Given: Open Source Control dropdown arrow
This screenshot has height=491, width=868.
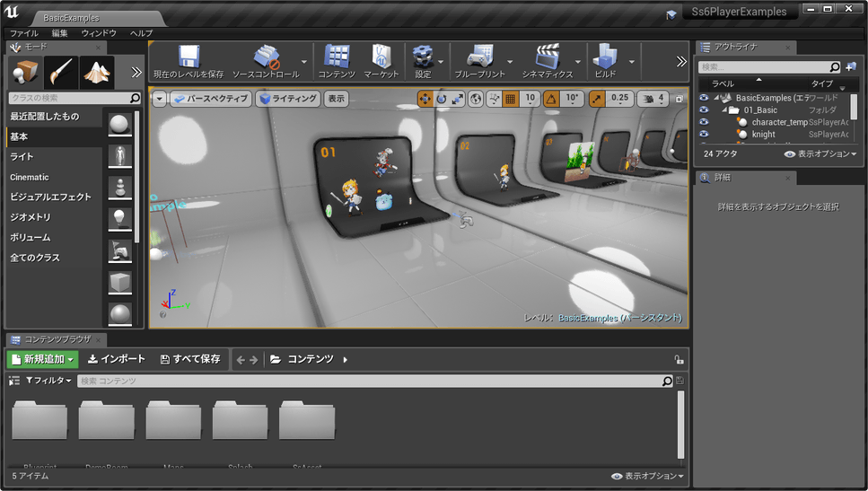Looking at the screenshot, I should point(304,61).
